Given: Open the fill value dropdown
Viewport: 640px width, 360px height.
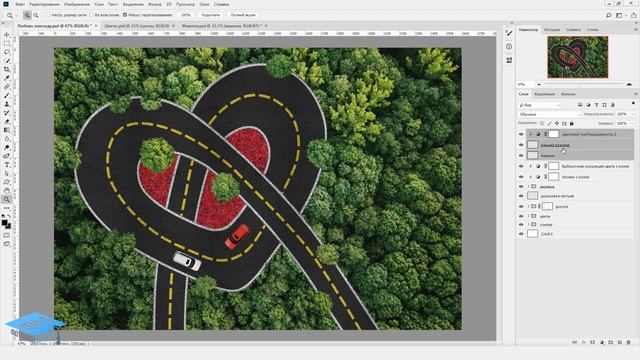Looking at the screenshot, I should point(633,123).
